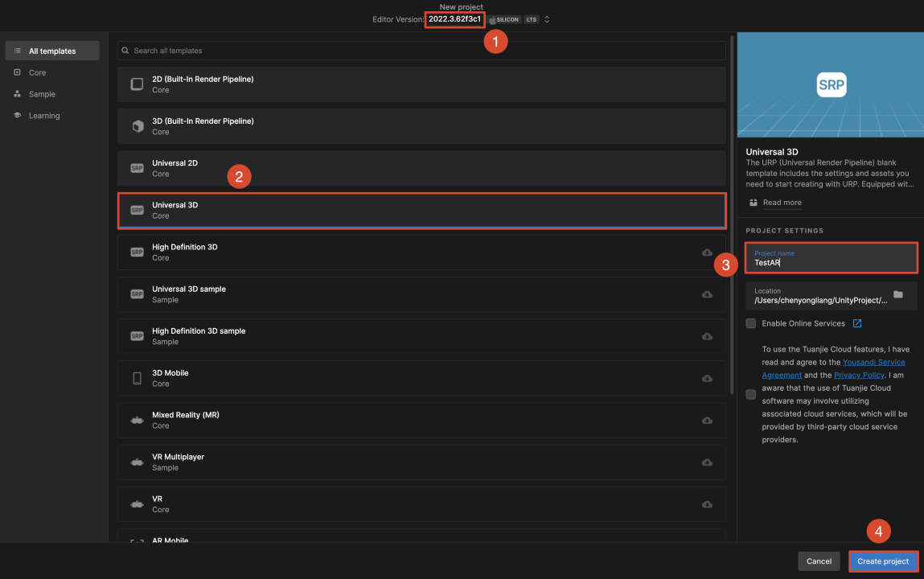Choose the Universal 3D template
The image size is (924, 579).
(421, 210)
